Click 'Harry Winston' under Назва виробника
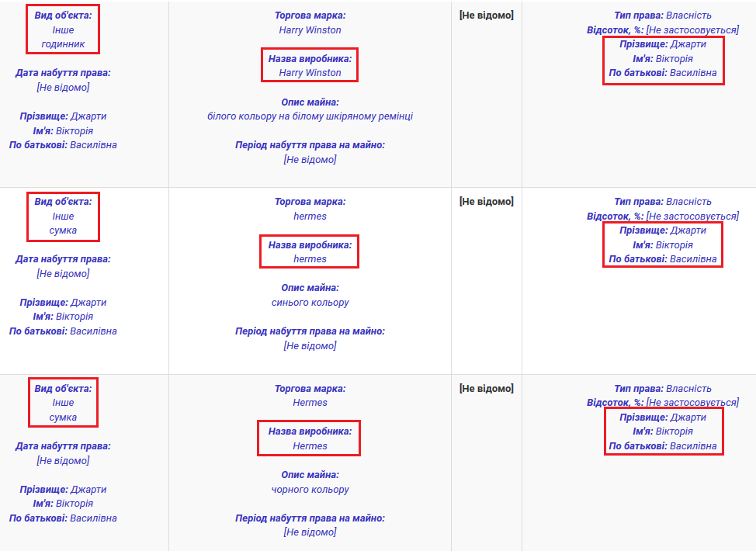This screenshot has width=756, height=551. 310,73
